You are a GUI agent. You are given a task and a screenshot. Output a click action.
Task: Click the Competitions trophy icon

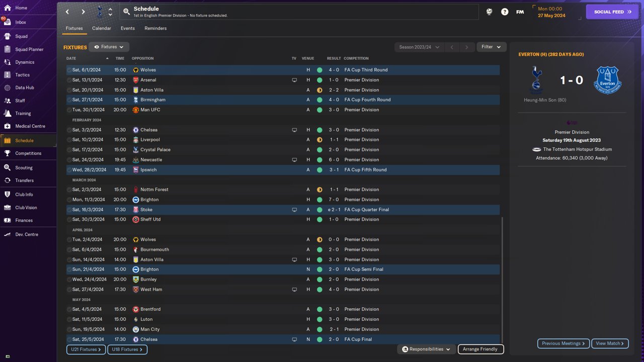tap(7, 153)
